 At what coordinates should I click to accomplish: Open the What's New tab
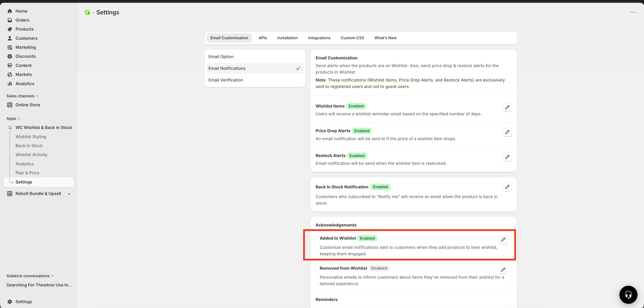pyautogui.click(x=385, y=38)
